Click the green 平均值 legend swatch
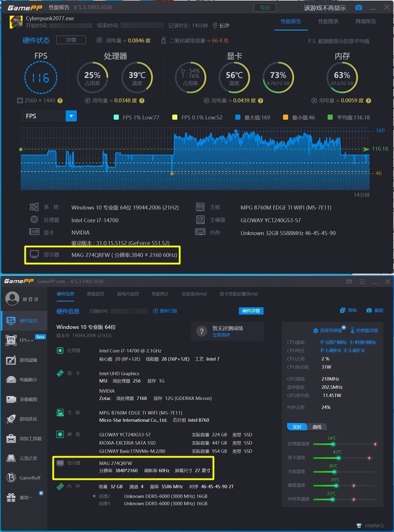 pos(330,117)
